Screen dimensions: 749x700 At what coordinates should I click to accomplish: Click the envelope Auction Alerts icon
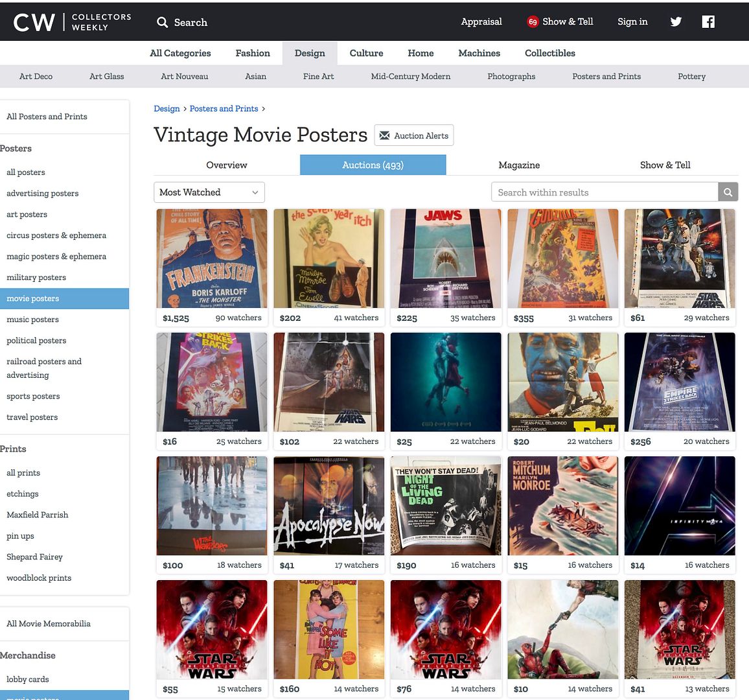[384, 135]
